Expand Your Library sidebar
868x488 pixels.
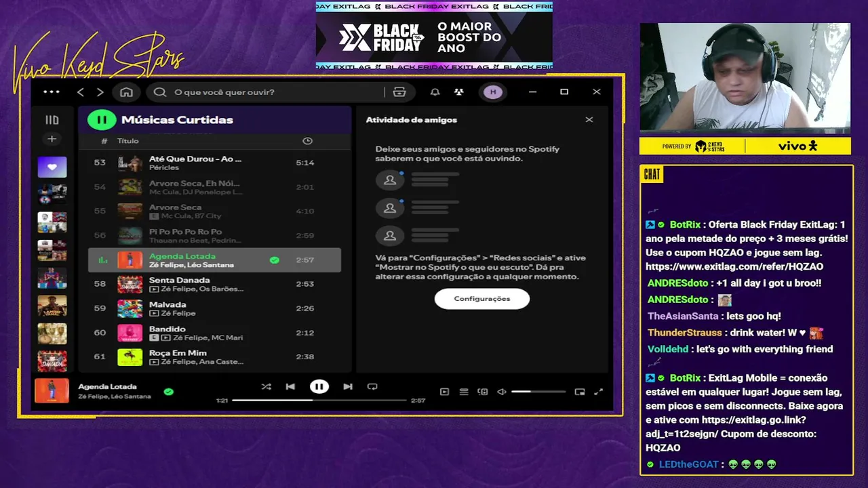click(52, 120)
